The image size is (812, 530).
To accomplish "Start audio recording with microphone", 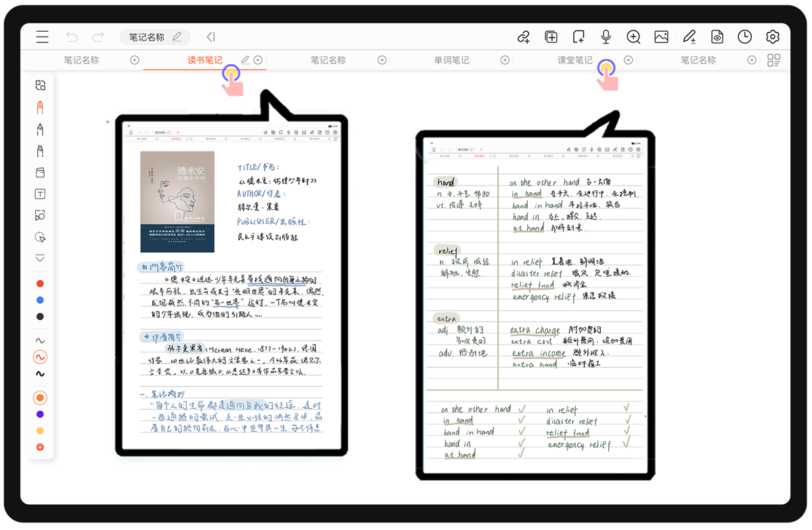I will click(x=606, y=37).
